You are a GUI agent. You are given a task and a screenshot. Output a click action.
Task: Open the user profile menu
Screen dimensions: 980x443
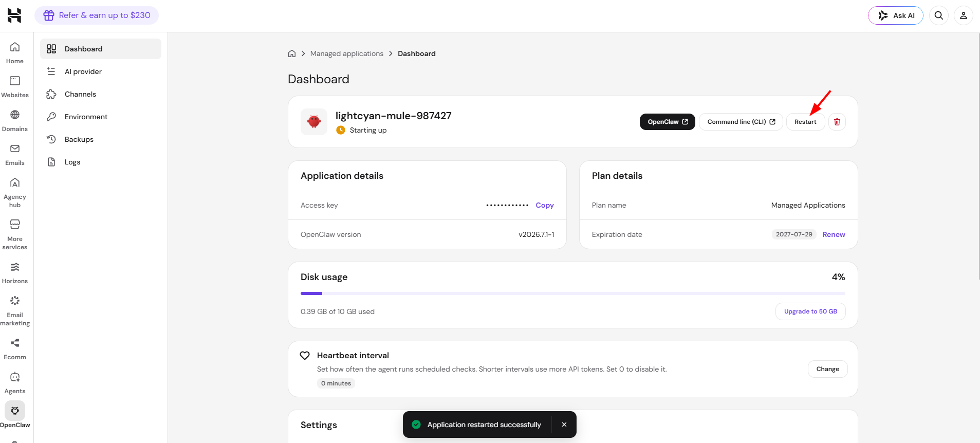coord(964,15)
